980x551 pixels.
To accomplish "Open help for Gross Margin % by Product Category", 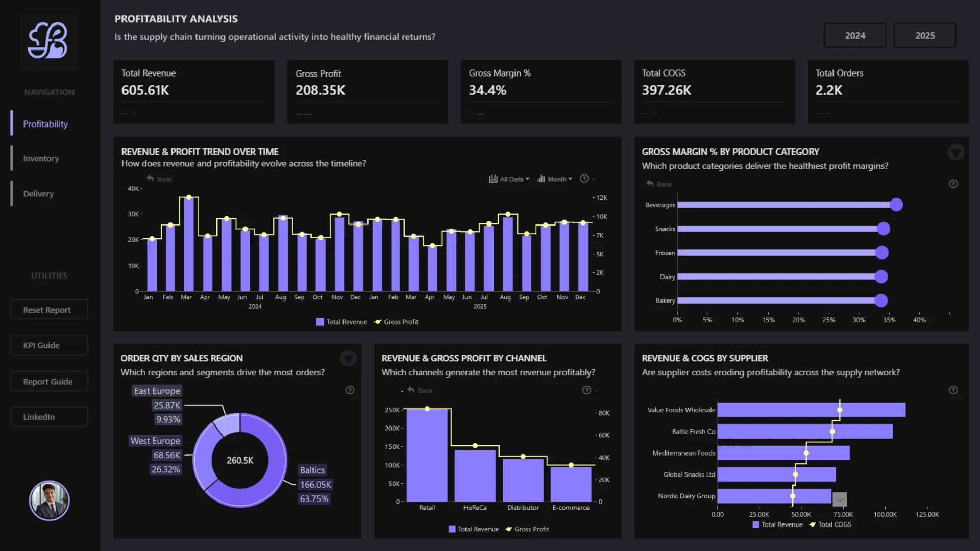I will pos(953,184).
